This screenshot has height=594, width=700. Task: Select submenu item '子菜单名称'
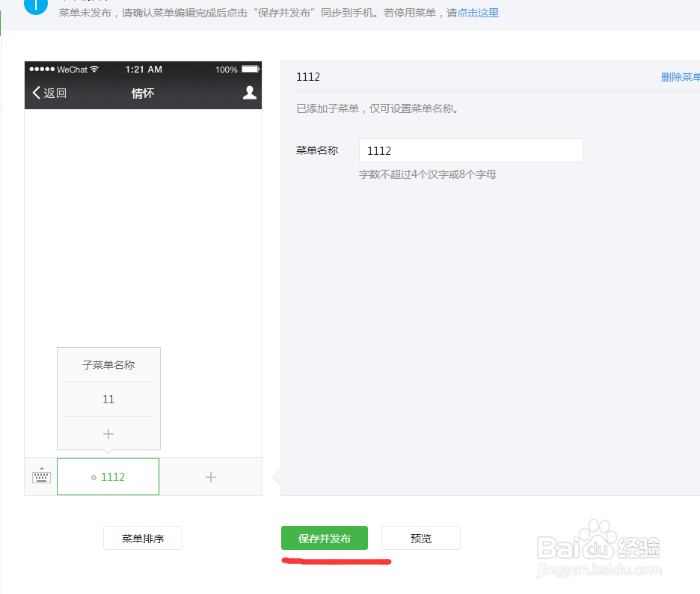[108, 365]
